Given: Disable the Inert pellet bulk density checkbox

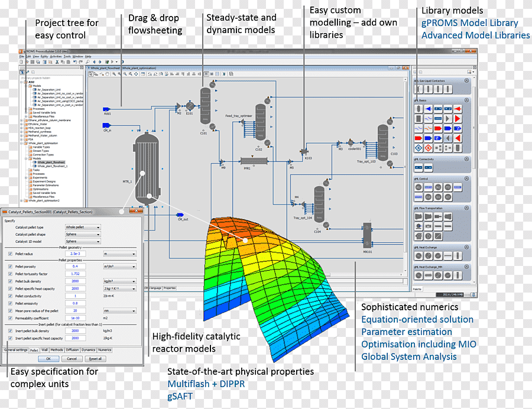Looking at the screenshot, I should [x=10, y=331].
